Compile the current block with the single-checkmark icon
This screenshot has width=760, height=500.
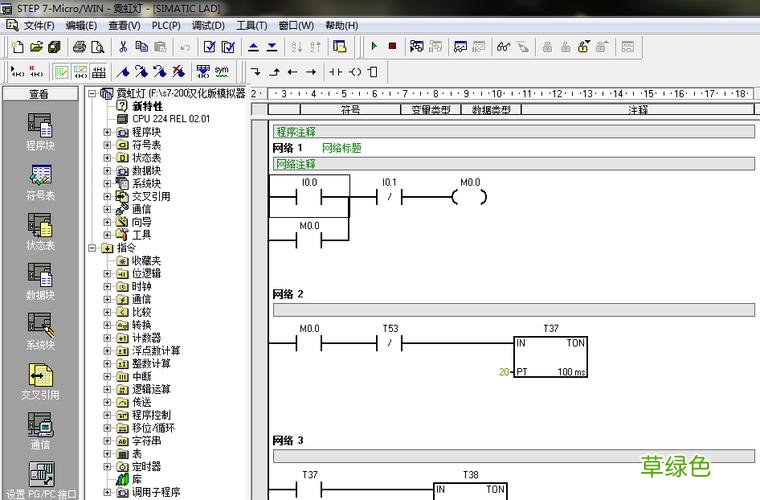(x=209, y=47)
